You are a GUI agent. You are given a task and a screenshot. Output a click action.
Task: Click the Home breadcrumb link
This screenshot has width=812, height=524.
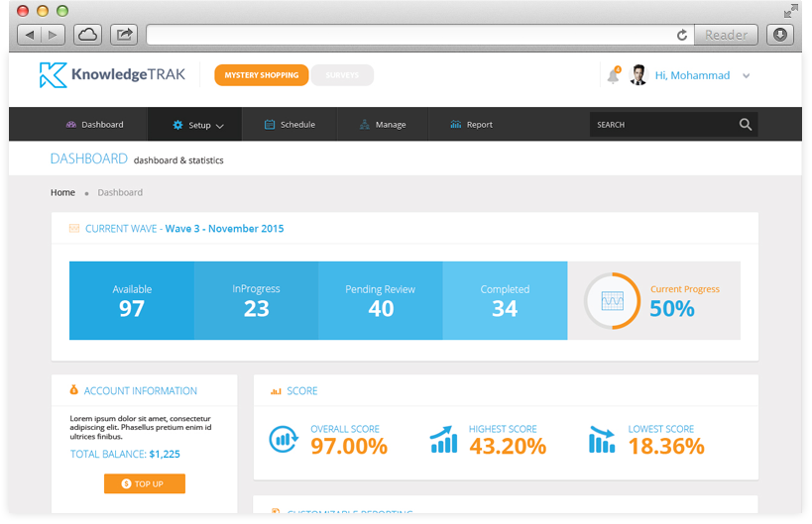62,192
